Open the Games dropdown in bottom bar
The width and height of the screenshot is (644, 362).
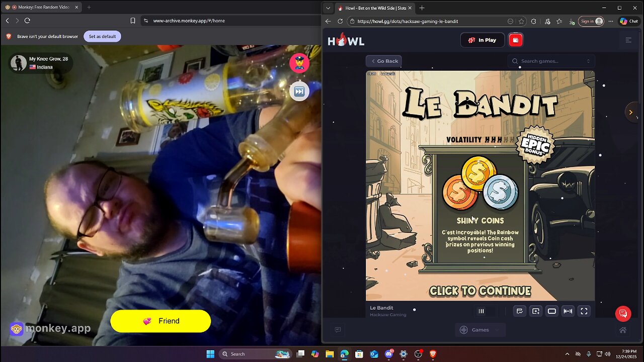pos(480,330)
